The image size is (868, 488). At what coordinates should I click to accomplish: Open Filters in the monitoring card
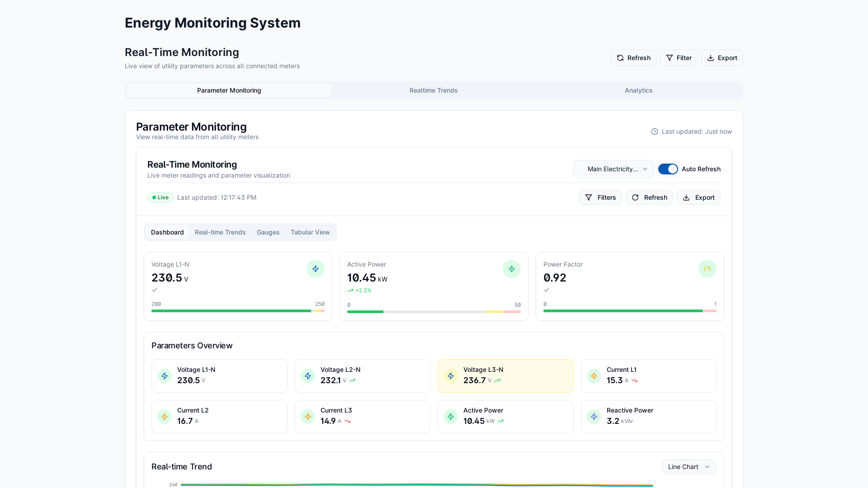pos(600,197)
